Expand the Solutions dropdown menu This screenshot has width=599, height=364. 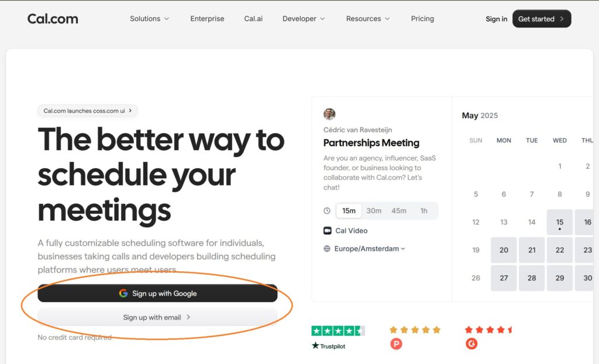click(149, 19)
